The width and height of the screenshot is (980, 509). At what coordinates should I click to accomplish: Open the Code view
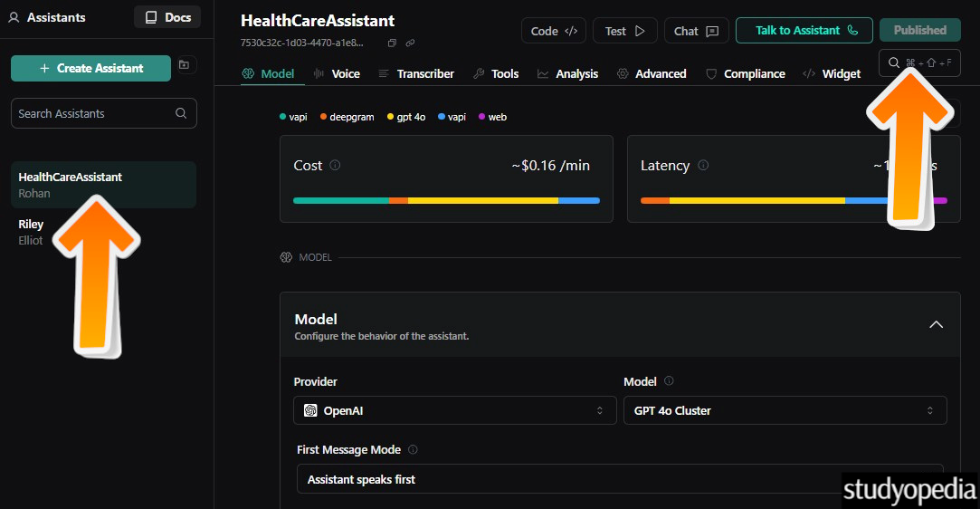point(554,31)
